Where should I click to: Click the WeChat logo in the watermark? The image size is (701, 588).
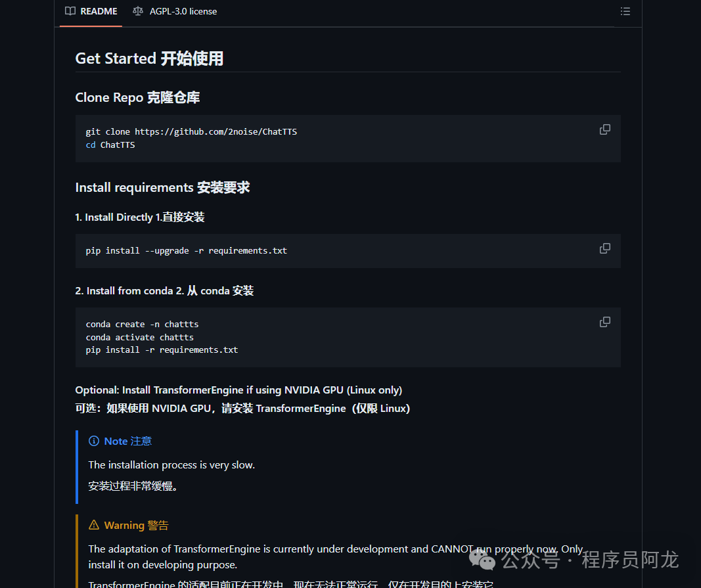click(487, 560)
